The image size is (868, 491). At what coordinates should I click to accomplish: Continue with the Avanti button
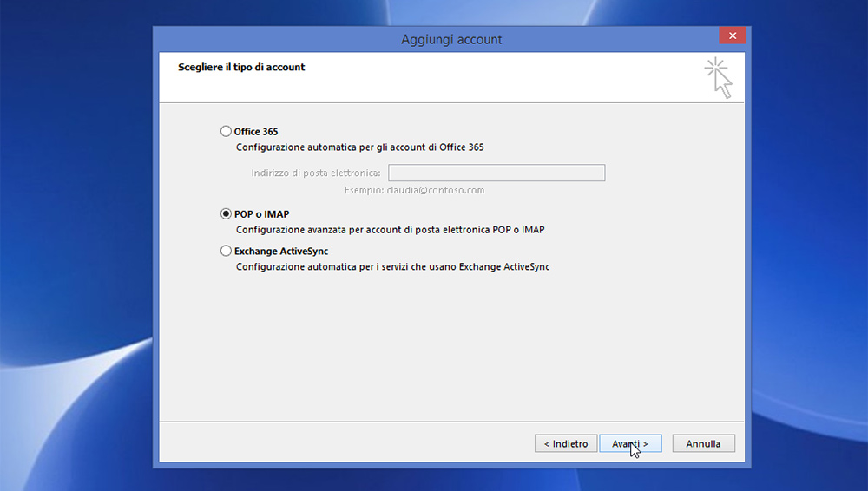point(630,443)
